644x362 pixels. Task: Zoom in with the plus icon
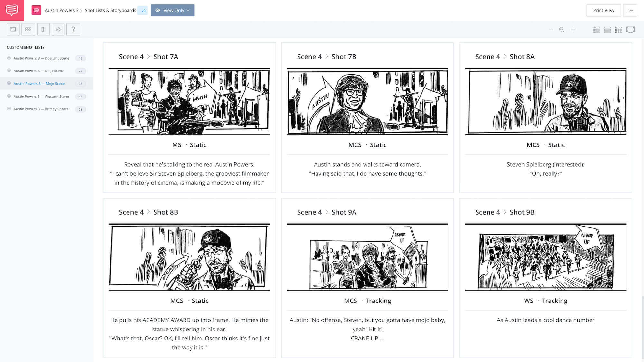573,30
